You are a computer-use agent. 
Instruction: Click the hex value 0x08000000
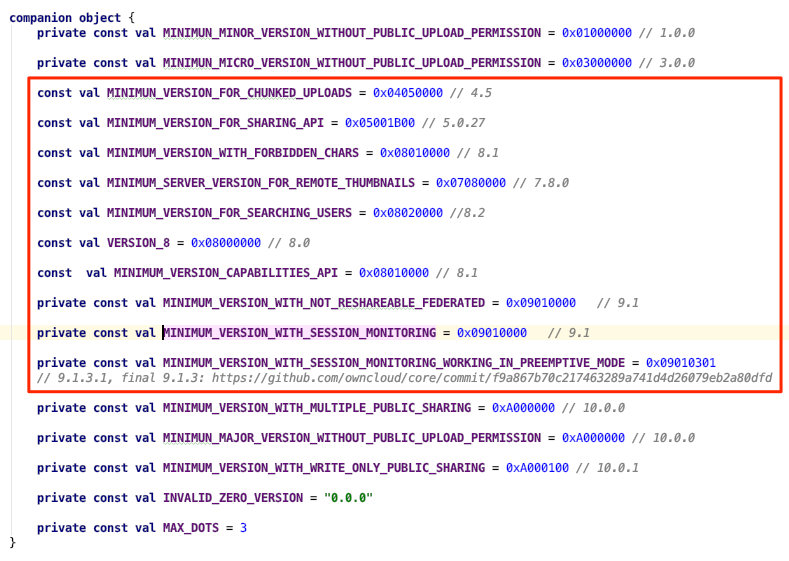226,243
